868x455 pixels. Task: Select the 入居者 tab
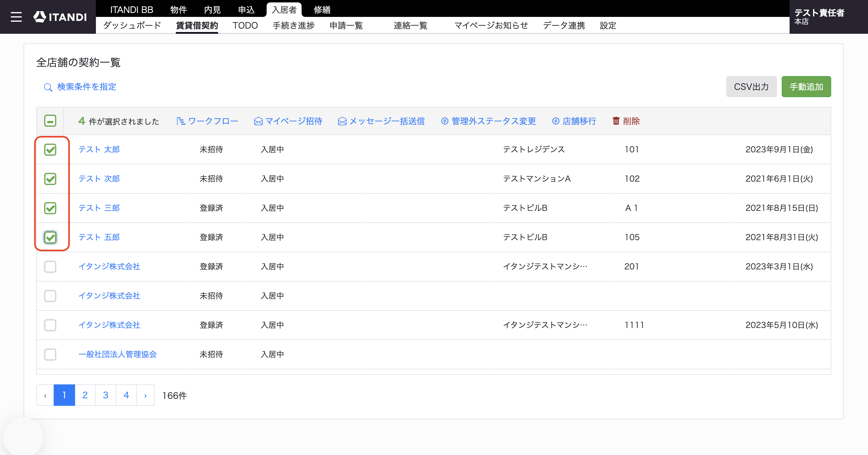click(x=284, y=9)
